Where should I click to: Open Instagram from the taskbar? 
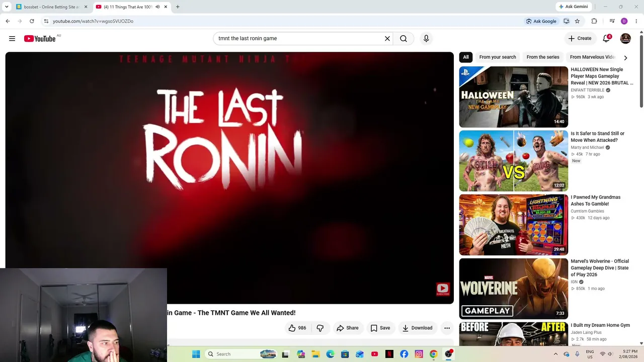tap(419, 354)
